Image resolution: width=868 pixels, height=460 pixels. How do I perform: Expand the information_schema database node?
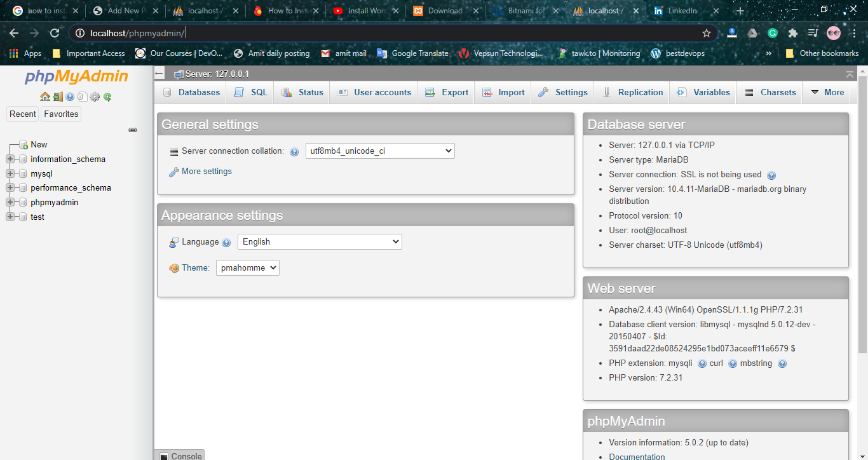(10, 159)
